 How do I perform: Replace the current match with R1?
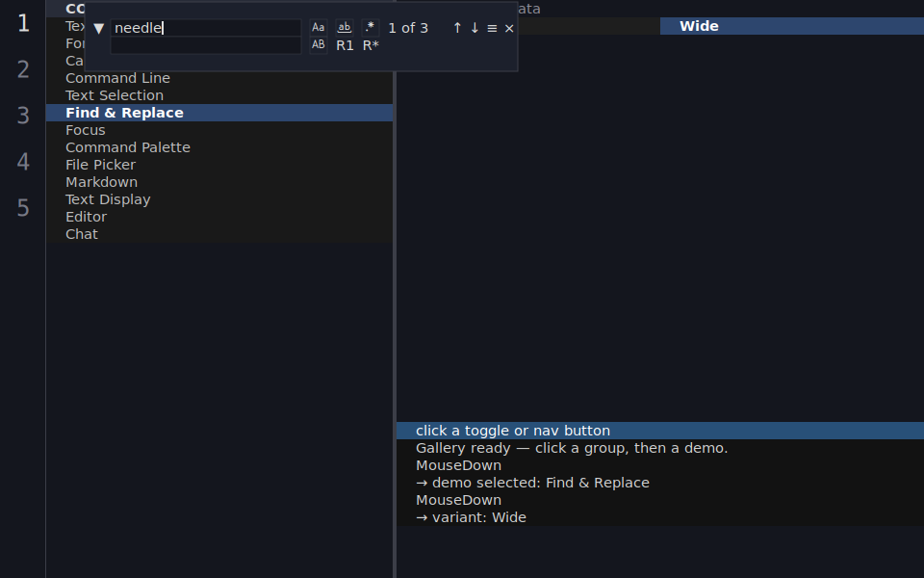click(345, 45)
